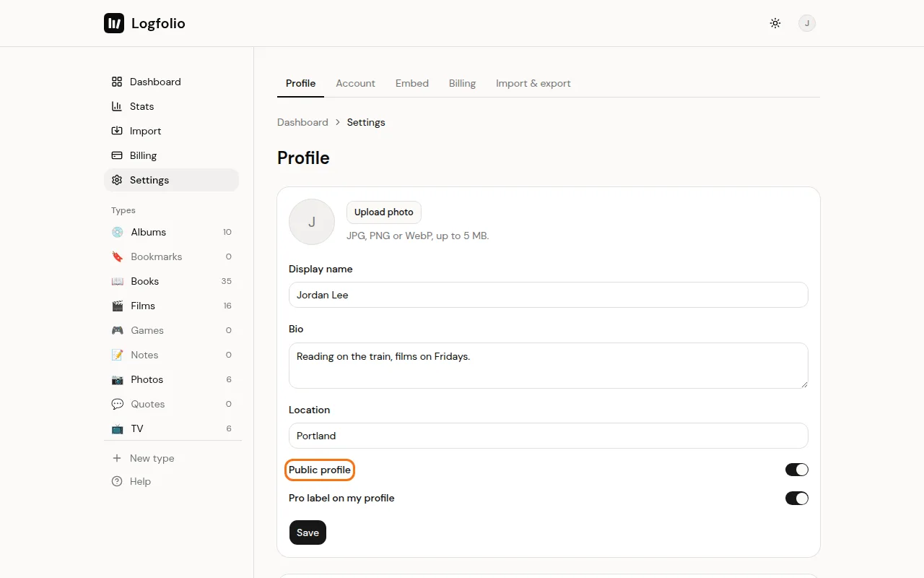
Task: Disable Pro label on my profile switch
Action: pyautogui.click(x=797, y=498)
